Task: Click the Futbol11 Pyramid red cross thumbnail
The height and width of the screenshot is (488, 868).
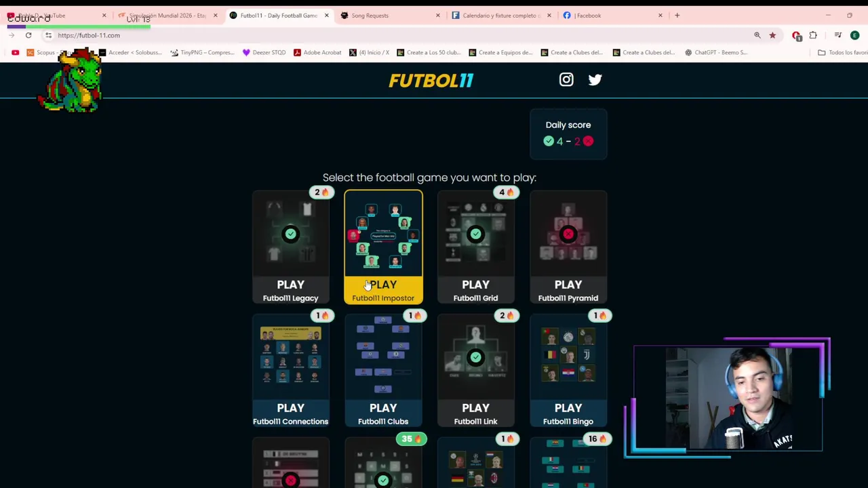Action: [x=568, y=234]
